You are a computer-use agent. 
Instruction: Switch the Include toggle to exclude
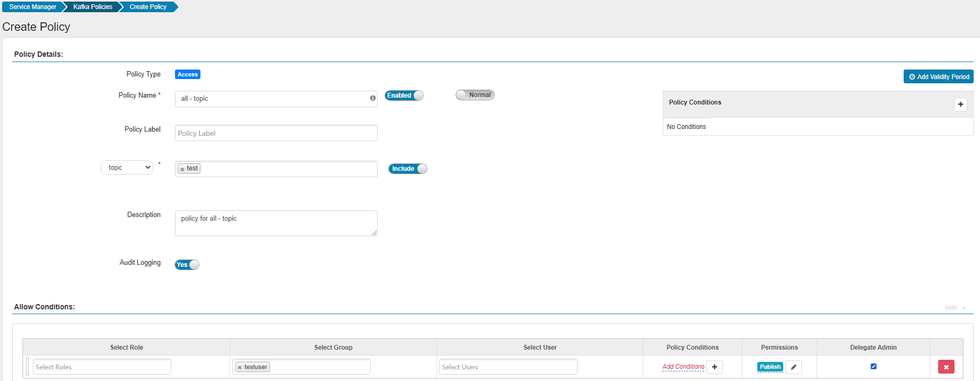[x=407, y=169]
